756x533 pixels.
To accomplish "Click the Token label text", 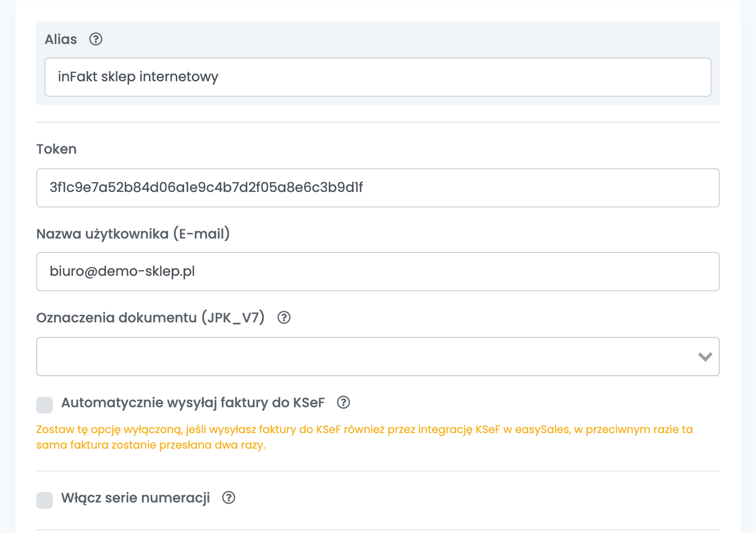I will pos(56,149).
